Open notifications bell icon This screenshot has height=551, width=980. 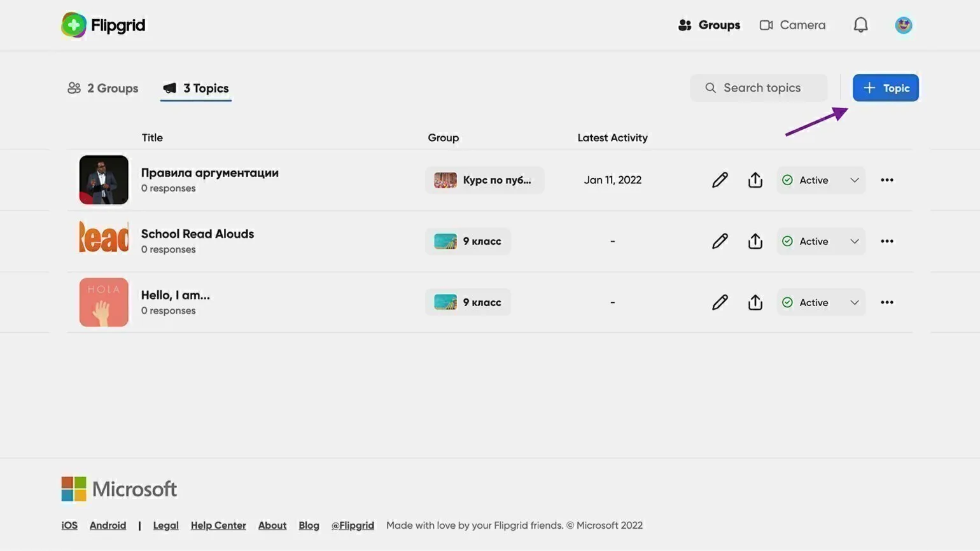[860, 25]
